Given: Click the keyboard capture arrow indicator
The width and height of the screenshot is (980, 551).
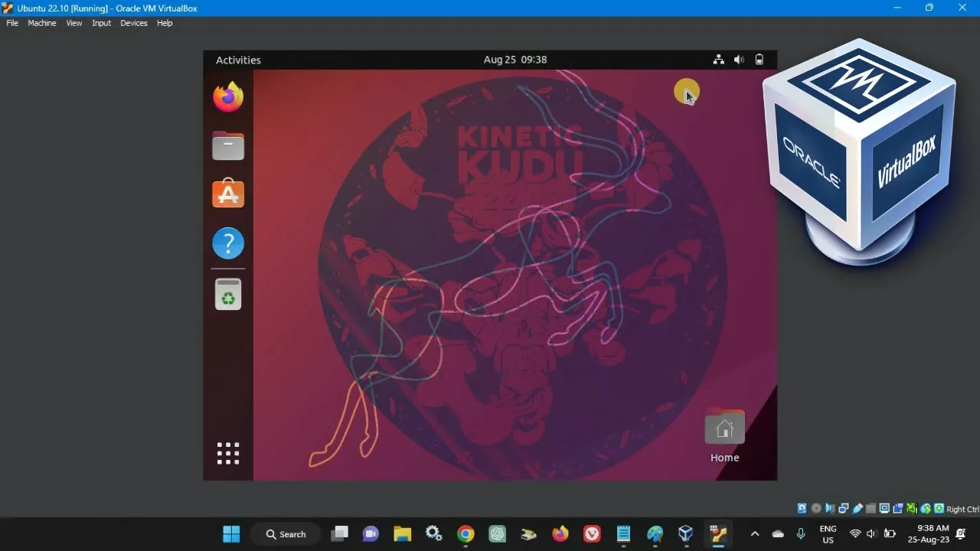Looking at the screenshot, I should pos(939,509).
